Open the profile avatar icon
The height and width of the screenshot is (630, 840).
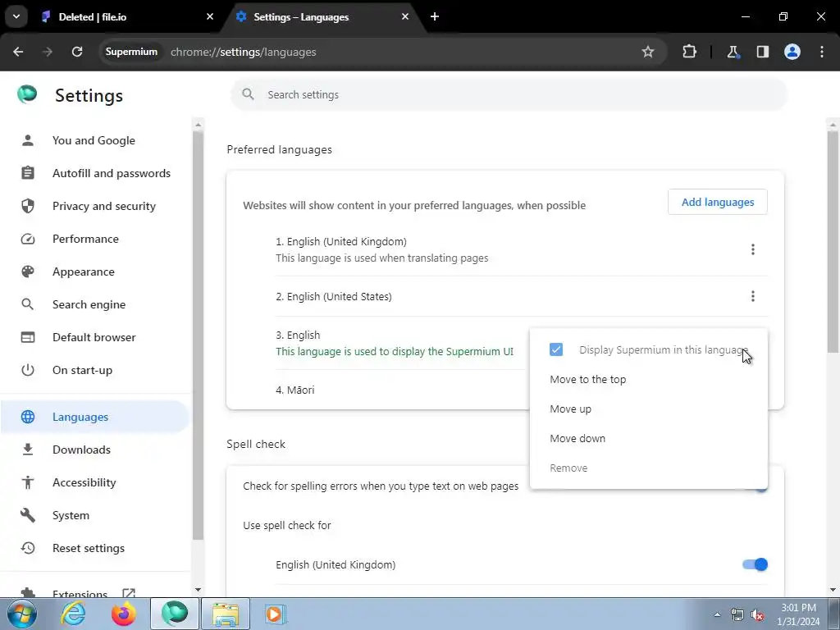(792, 52)
